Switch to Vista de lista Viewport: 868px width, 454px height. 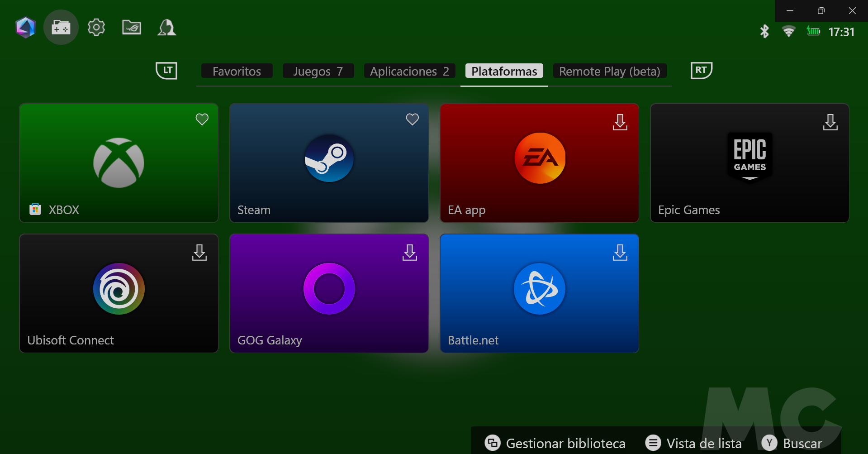(x=693, y=443)
